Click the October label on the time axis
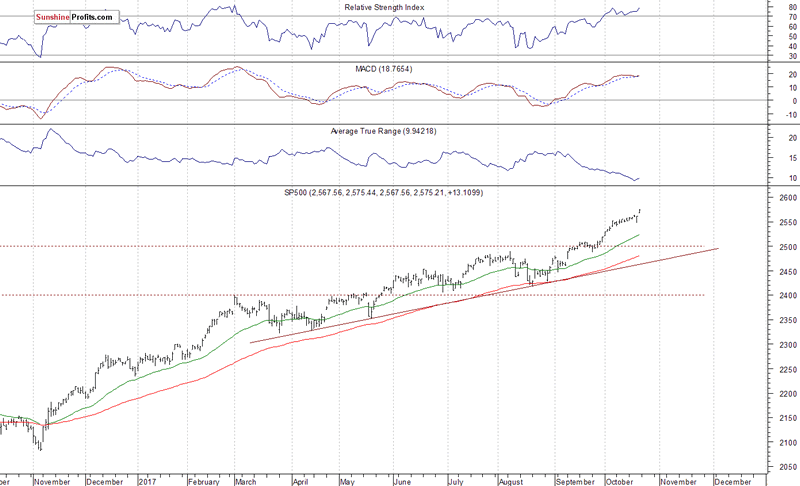 click(x=619, y=481)
